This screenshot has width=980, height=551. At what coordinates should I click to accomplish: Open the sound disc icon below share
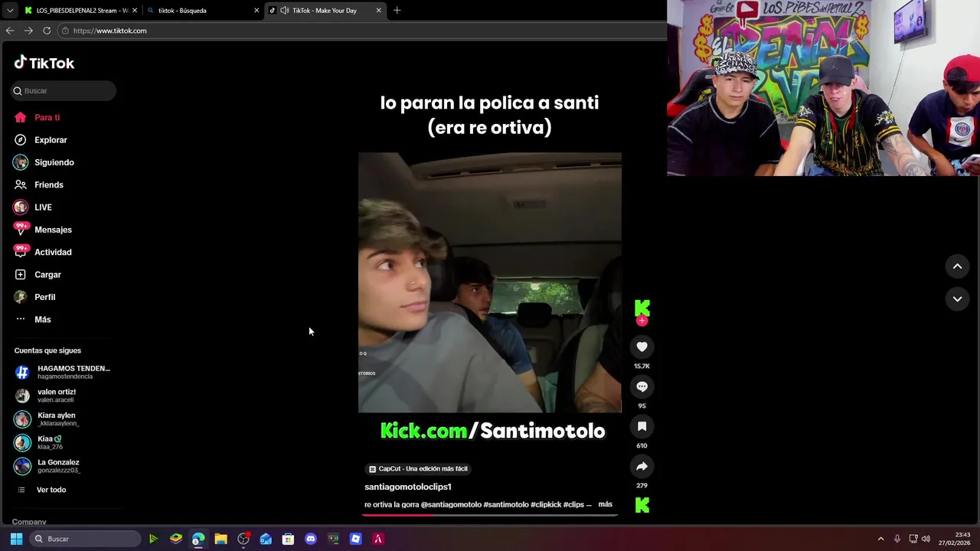642,504
